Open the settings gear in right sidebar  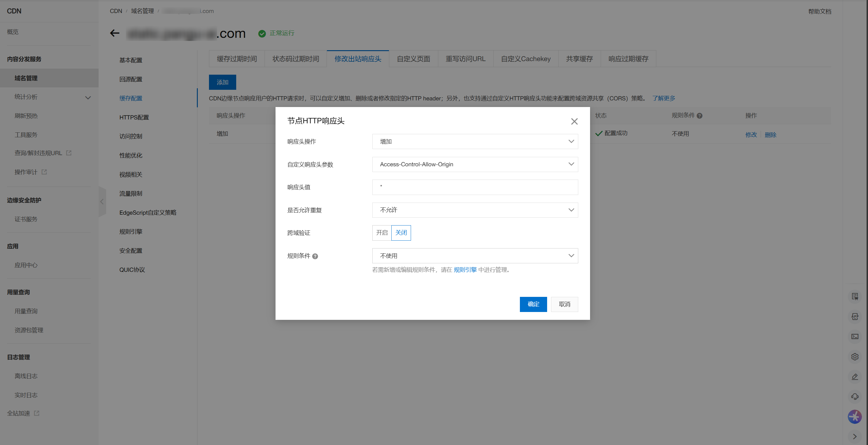point(855,356)
